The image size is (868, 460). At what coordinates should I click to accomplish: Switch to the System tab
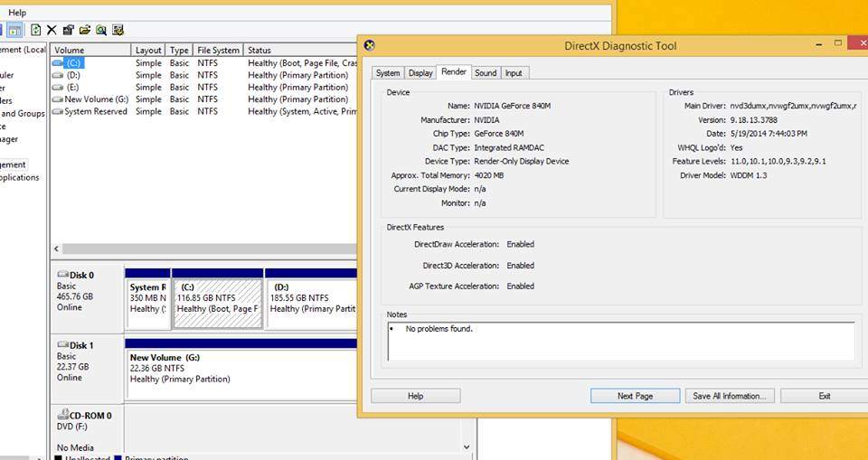coord(388,73)
